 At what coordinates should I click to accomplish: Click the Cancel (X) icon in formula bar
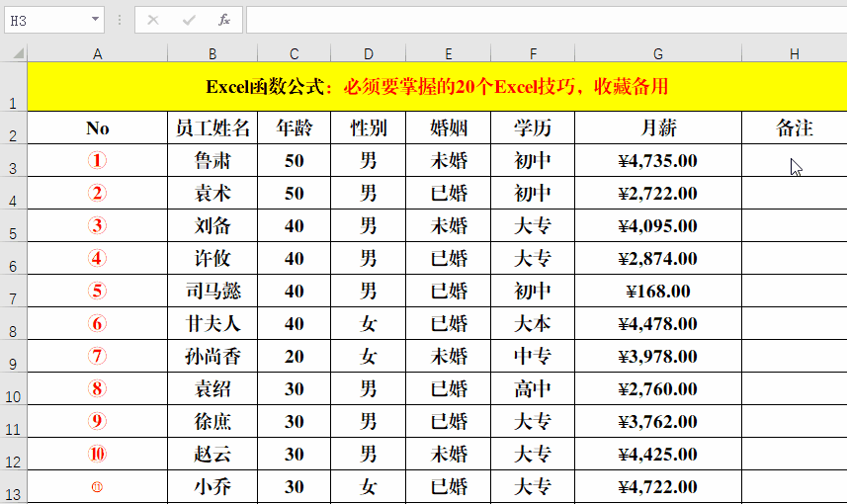click(x=153, y=21)
